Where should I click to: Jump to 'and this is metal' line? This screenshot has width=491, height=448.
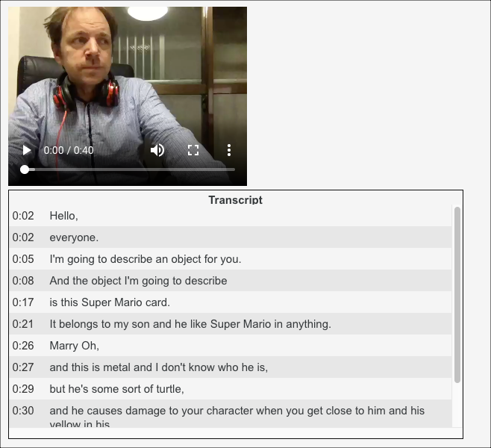click(x=231, y=367)
